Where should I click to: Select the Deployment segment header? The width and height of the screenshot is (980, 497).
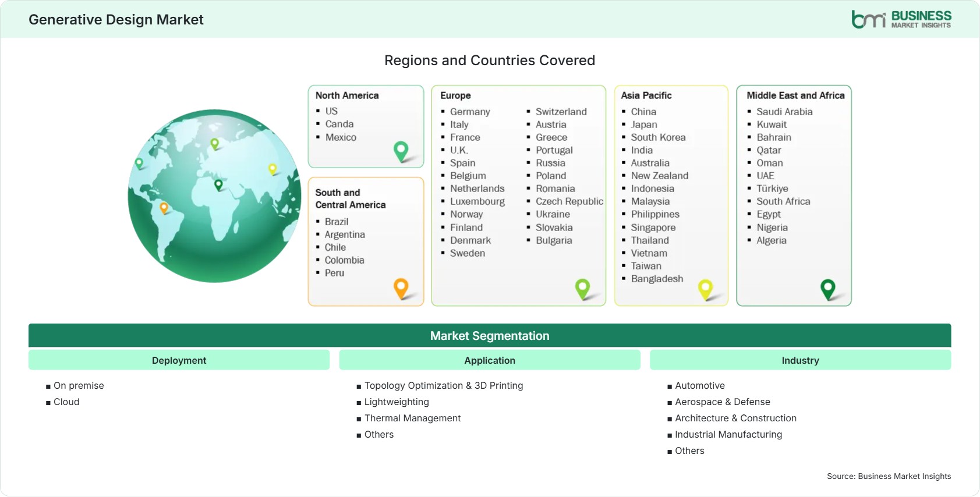tap(179, 360)
